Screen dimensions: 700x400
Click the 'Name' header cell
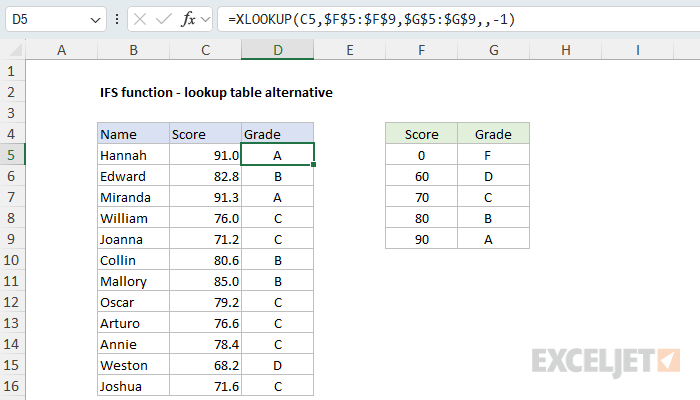click(133, 134)
